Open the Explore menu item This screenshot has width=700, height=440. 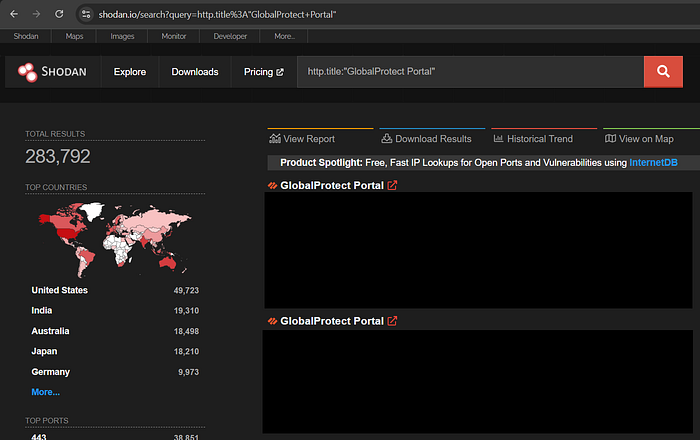coord(129,72)
